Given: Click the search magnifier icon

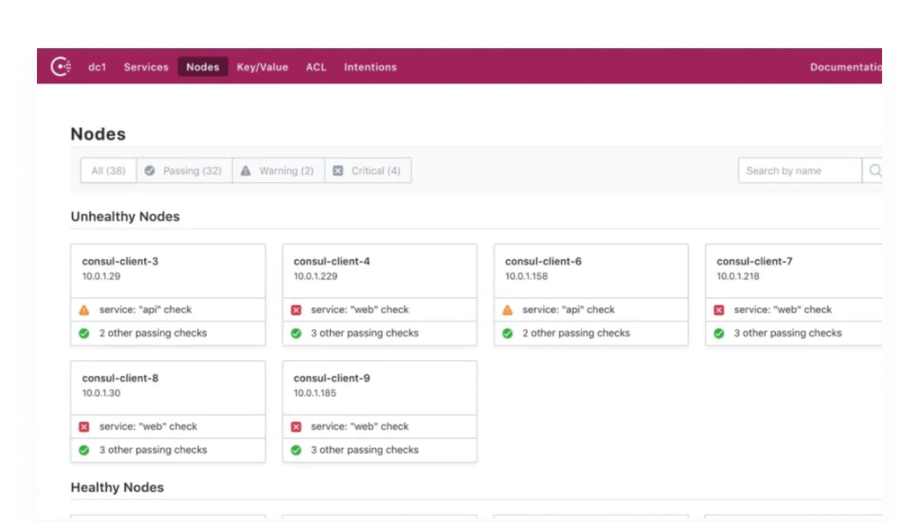Looking at the screenshot, I should click(874, 170).
